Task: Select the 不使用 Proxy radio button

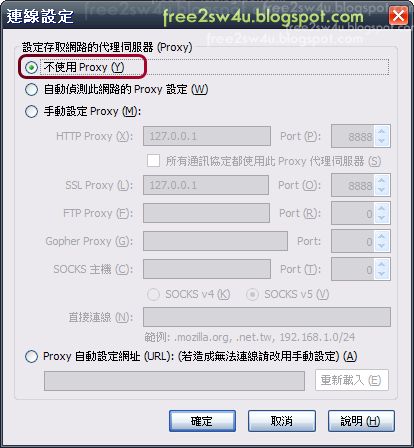Action: [x=31, y=68]
